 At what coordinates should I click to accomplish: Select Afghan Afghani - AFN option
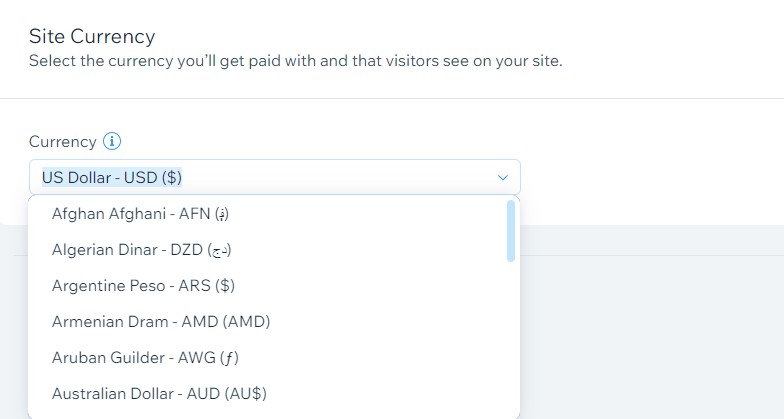click(x=141, y=214)
